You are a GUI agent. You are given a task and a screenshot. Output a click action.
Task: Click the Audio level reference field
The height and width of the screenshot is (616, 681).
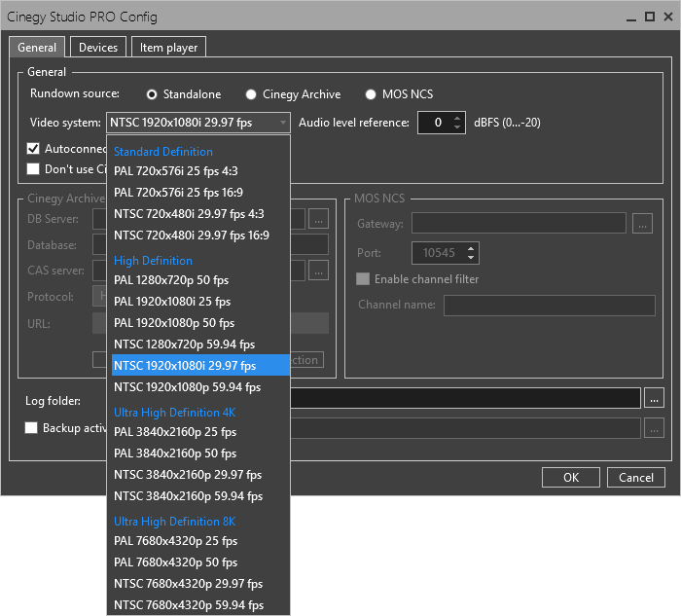(436, 123)
